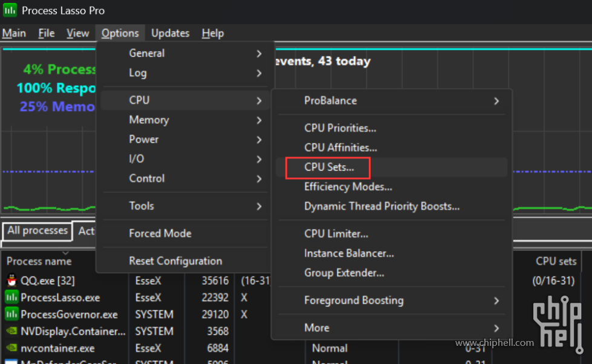Open Dynamic Thread Priority Boosts
Screen dimensions: 592x364
[x=391, y=207]
